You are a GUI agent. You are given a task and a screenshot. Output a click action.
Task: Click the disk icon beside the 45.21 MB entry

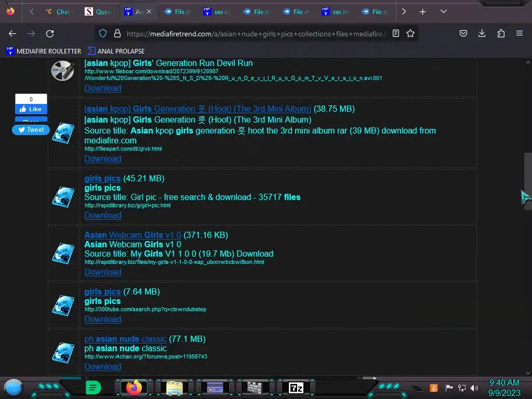63,197
